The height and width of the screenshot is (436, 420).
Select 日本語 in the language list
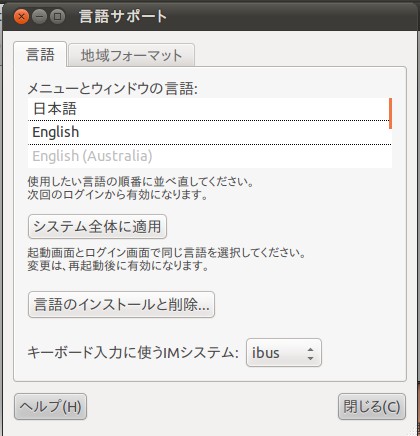pos(208,109)
